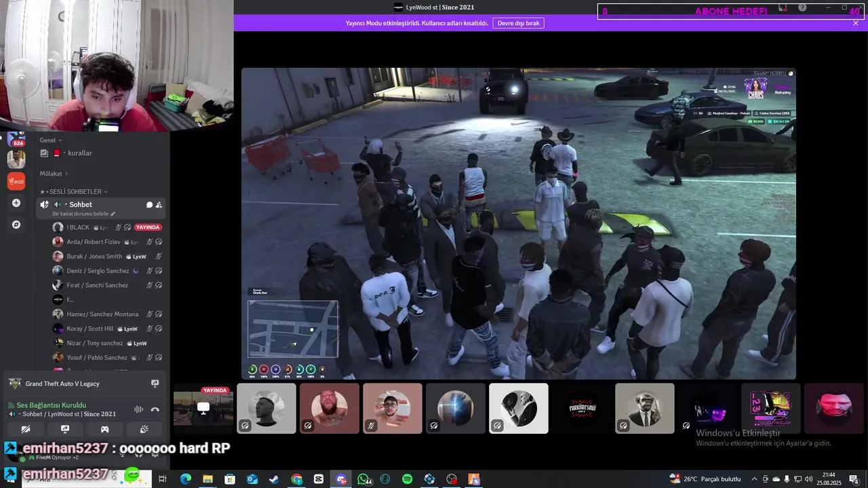Select Hamez/ Sanchez Montana user

(x=107, y=314)
